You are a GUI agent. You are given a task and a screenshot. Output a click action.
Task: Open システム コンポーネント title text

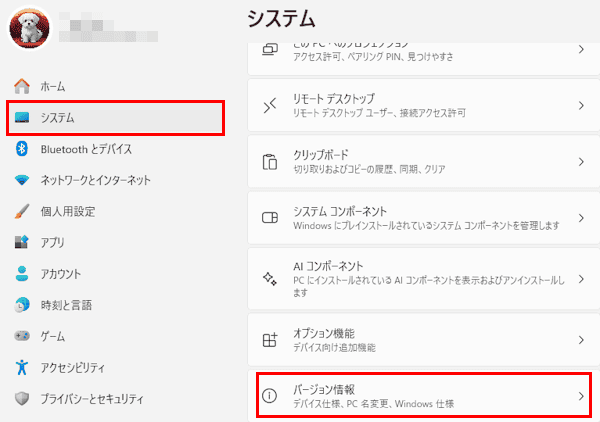coord(340,211)
